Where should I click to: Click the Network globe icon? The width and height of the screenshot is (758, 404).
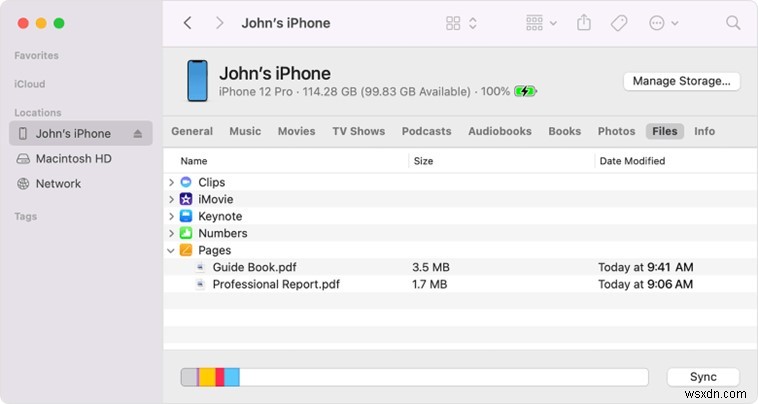pyautogui.click(x=23, y=184)
